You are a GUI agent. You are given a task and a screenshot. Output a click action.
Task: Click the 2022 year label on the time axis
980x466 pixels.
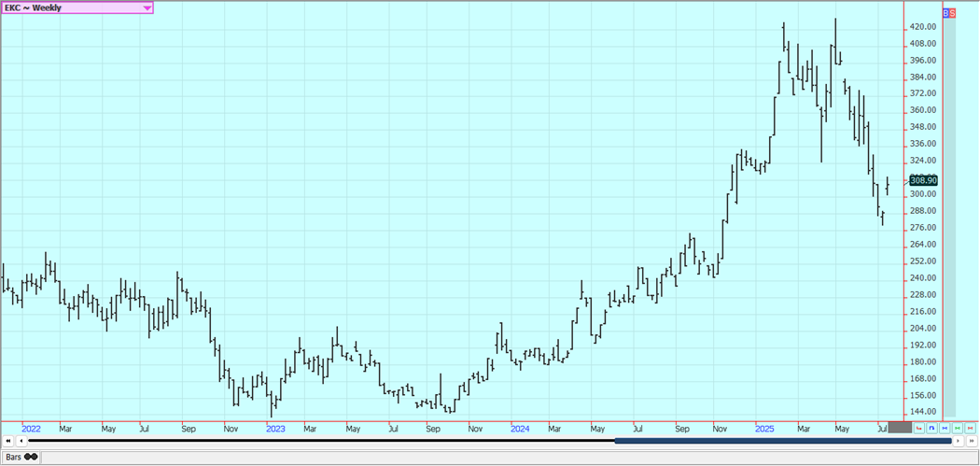[x=31, y=429]
